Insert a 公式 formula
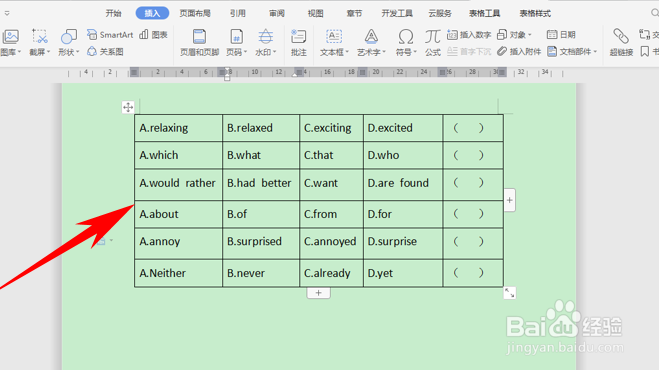 (432, 42)
